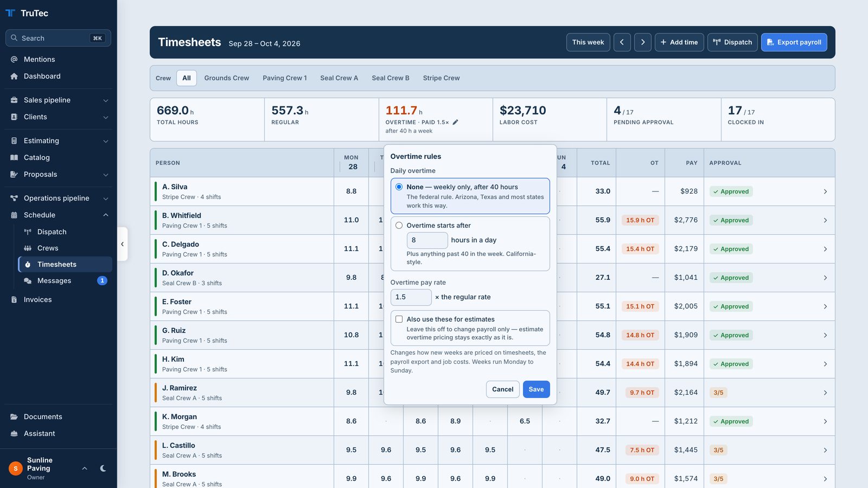
Task: Open the Documents folder icon
Action: 14,416
